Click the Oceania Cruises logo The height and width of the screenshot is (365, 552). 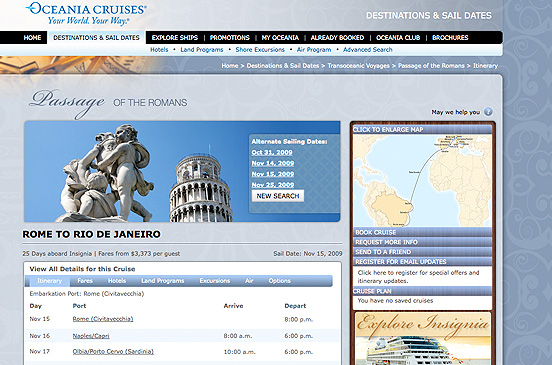point(86,14)
